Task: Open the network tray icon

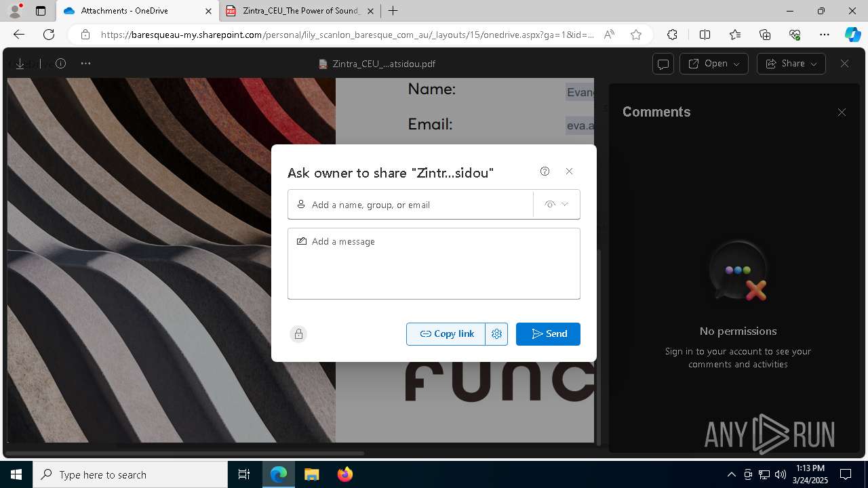Action: pos(764,474)
